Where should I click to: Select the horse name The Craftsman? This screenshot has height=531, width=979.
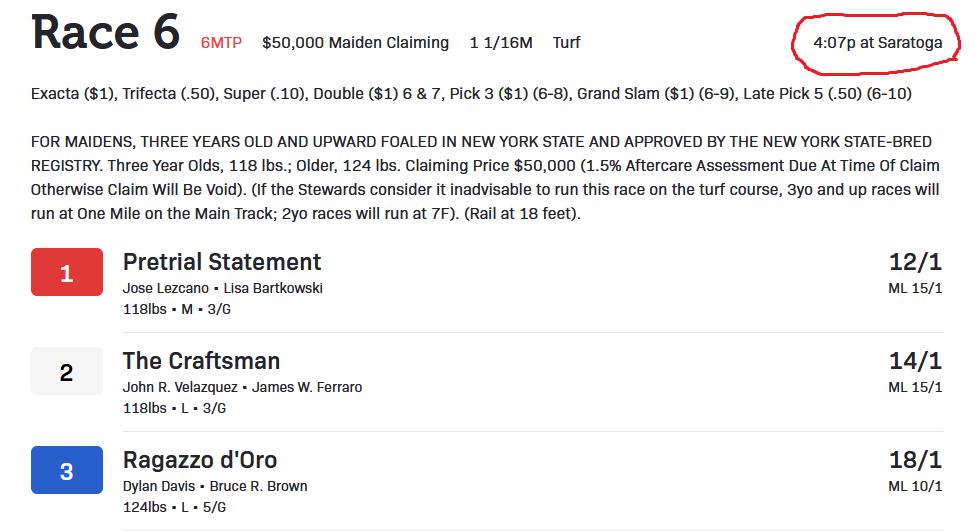coord(201,361)
